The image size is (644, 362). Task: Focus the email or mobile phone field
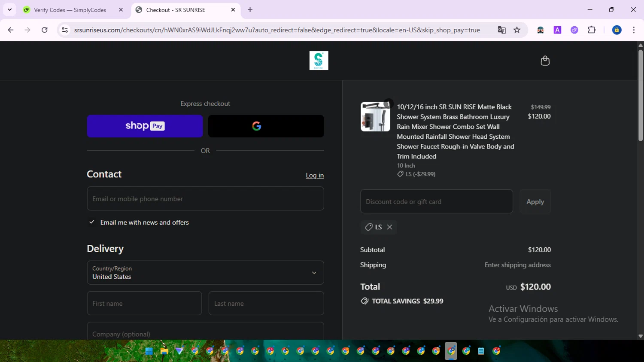[205, 198]
